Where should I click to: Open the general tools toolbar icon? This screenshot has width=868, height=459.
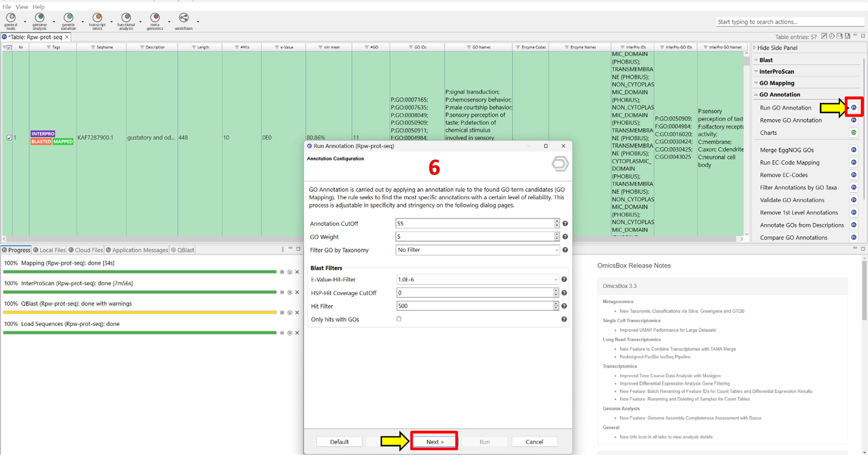[11, 17]
